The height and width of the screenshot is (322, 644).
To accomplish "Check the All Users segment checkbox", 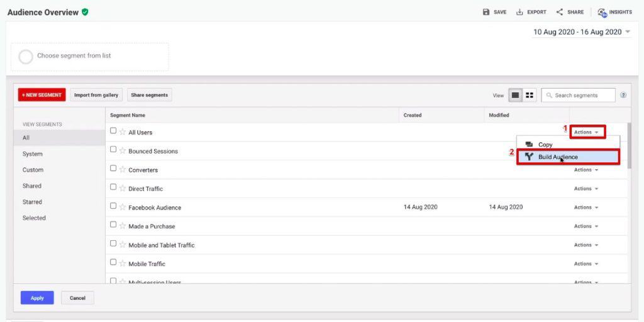I will pos(113,131).
